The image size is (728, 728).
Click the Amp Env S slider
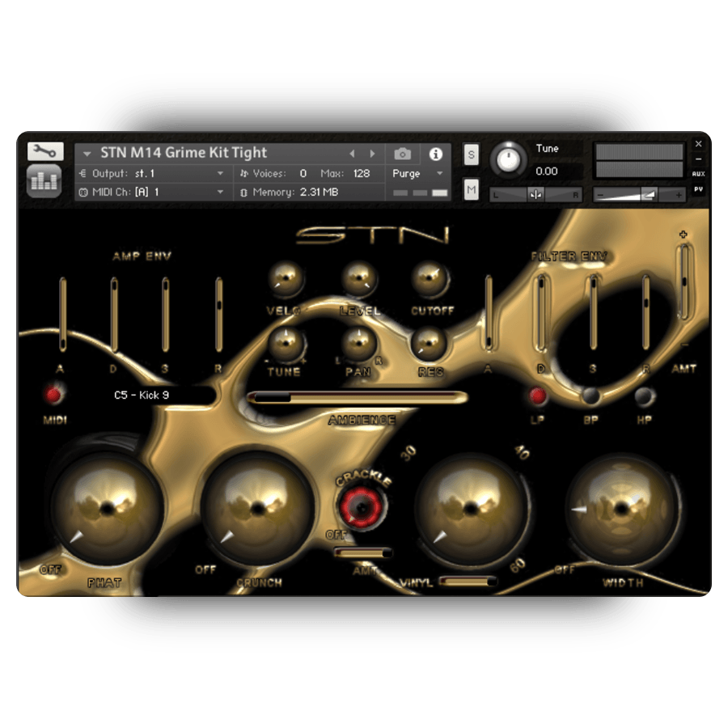pyautogui.click(x=165, y=314)
